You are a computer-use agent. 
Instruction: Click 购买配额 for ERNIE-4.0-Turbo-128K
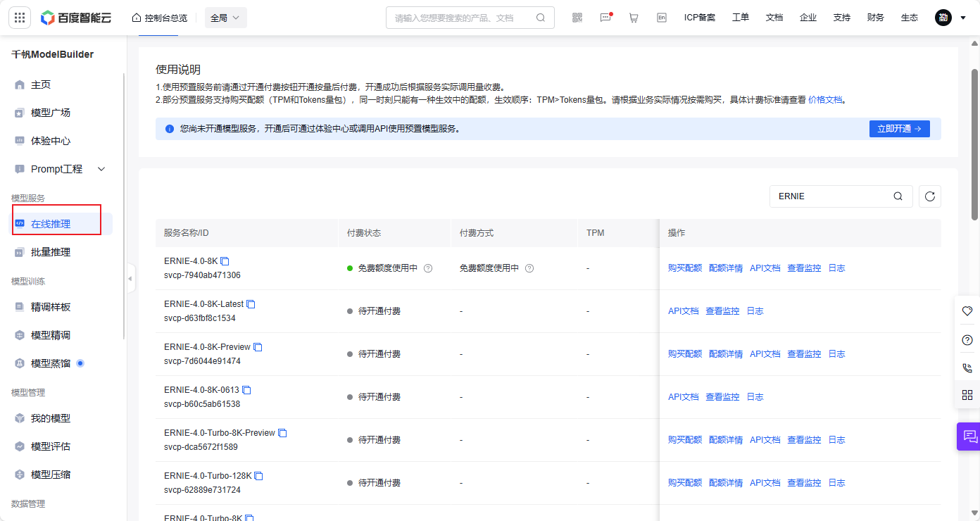[685, 483]
